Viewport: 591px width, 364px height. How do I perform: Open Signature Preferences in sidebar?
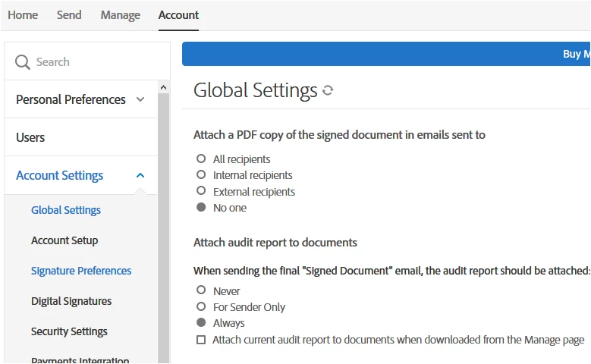(81, 271)
